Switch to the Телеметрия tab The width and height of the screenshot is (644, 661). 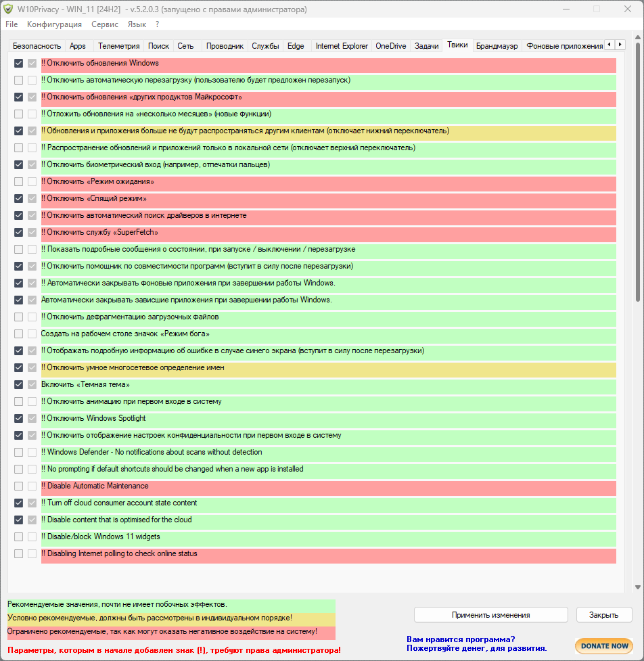point(119,46)
